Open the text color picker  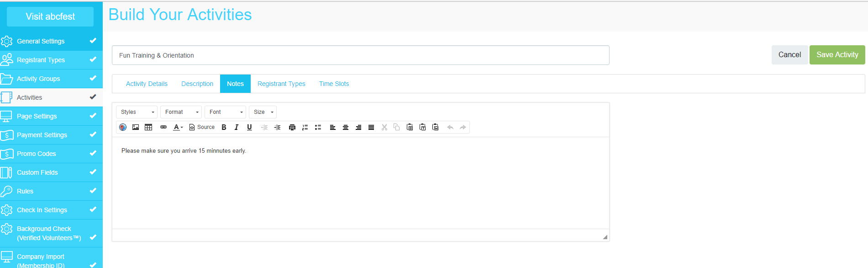click(178, 127)
